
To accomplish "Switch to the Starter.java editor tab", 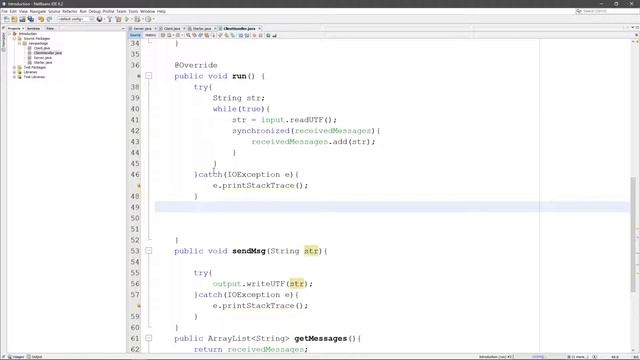I will click(202, 29).
